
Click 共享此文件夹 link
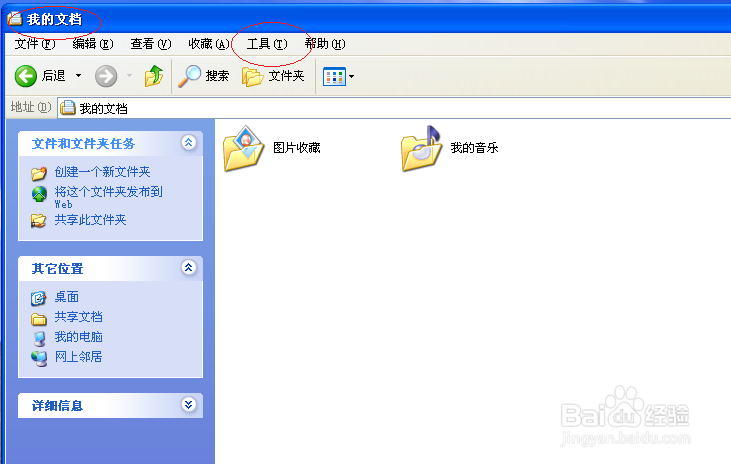tap(90, 220)
